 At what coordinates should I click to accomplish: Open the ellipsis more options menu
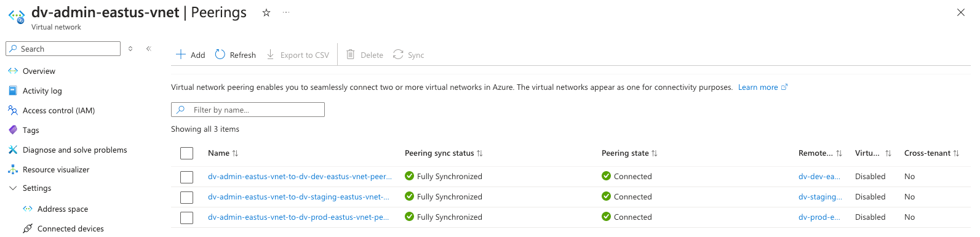pyautogui.click(x=286, y=12)
